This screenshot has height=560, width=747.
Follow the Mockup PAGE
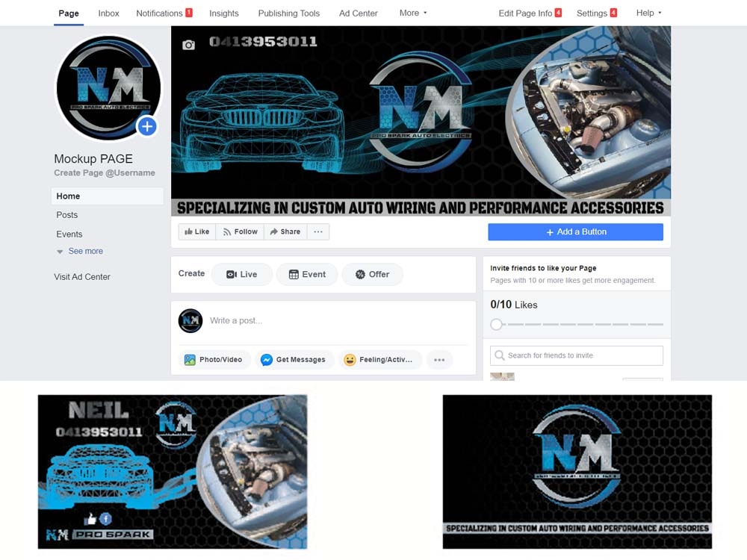pyautogui.click(x=240, y=231)
